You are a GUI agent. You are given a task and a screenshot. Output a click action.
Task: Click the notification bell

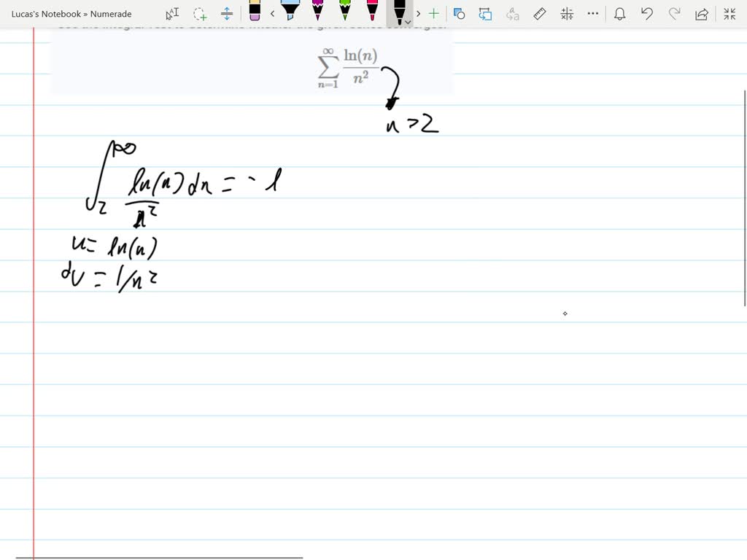tap(619, 13)
